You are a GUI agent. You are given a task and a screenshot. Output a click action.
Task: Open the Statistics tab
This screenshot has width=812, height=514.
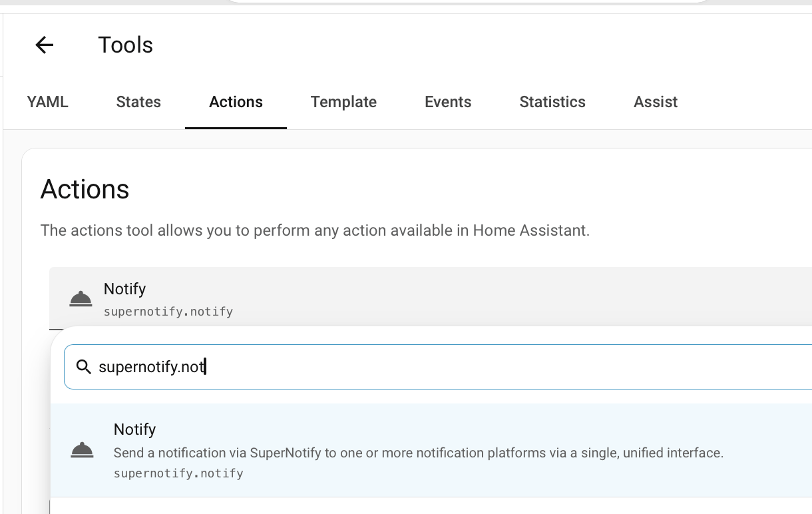[x=552, y=102]
